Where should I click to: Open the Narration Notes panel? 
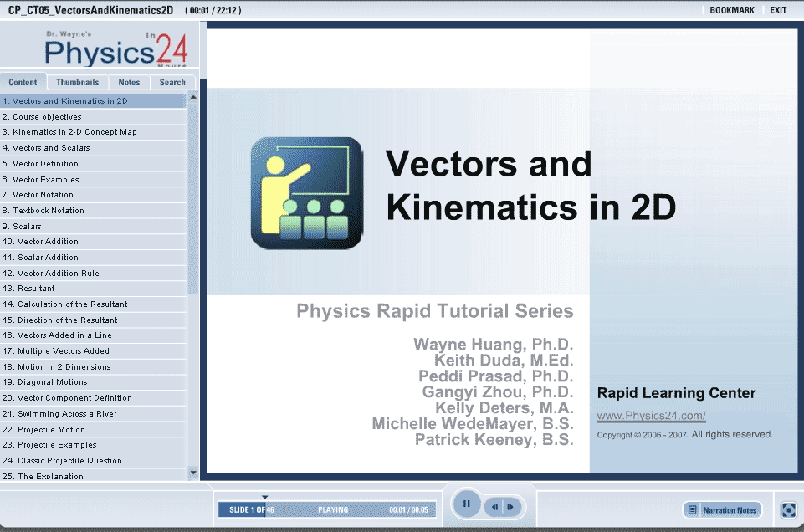coord(723,509)
